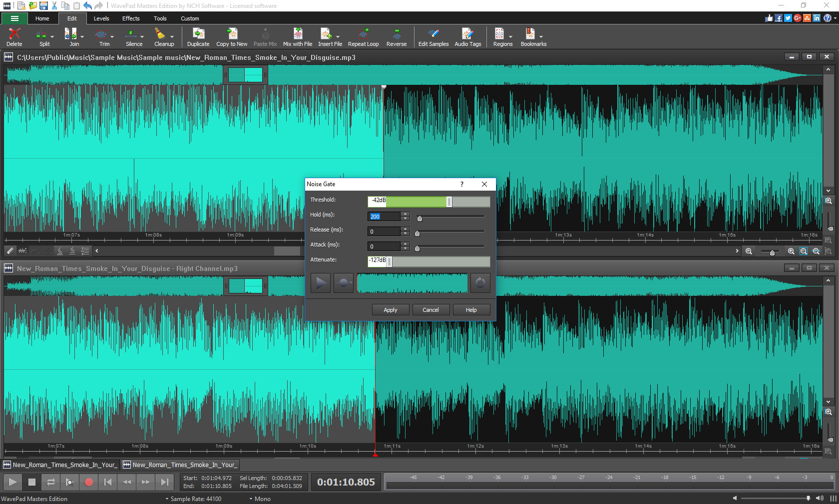Click the Insert File icon
Viewport: 839px width, 504px height.
(x=327, y=36)
